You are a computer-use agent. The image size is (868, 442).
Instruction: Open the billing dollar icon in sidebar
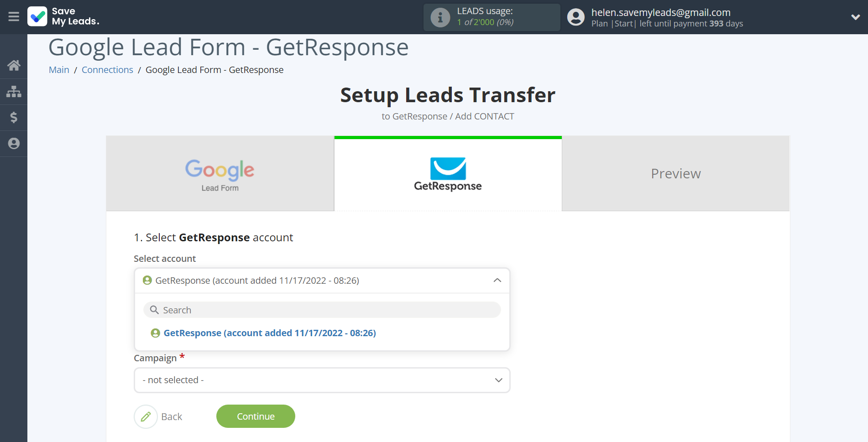coord(14,118)
